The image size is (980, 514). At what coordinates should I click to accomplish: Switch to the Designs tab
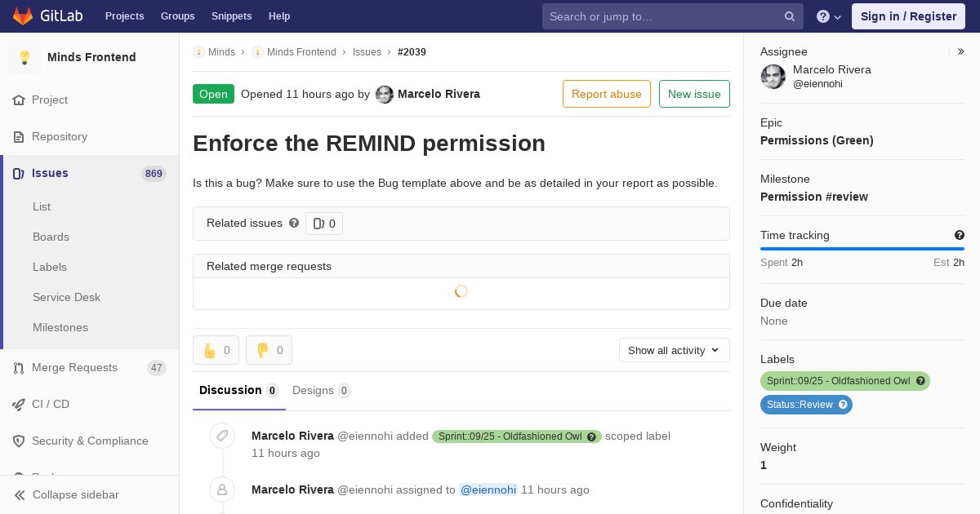pyautogui.click(x=321, y=390)
